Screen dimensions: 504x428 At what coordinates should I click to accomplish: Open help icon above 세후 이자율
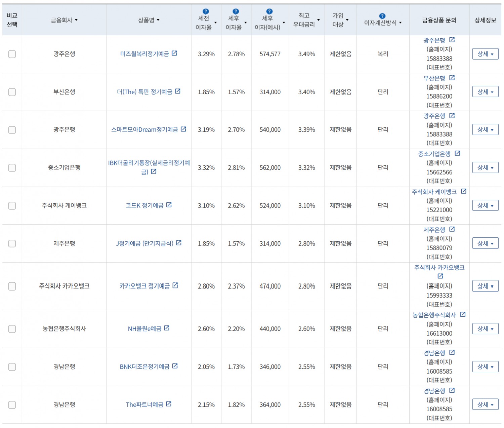[x=236, y=11]
